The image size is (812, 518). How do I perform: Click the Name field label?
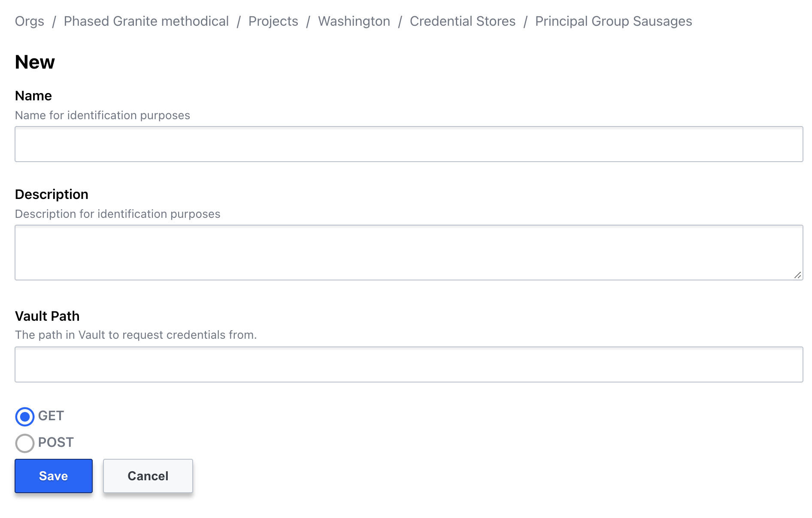point(33,96)
